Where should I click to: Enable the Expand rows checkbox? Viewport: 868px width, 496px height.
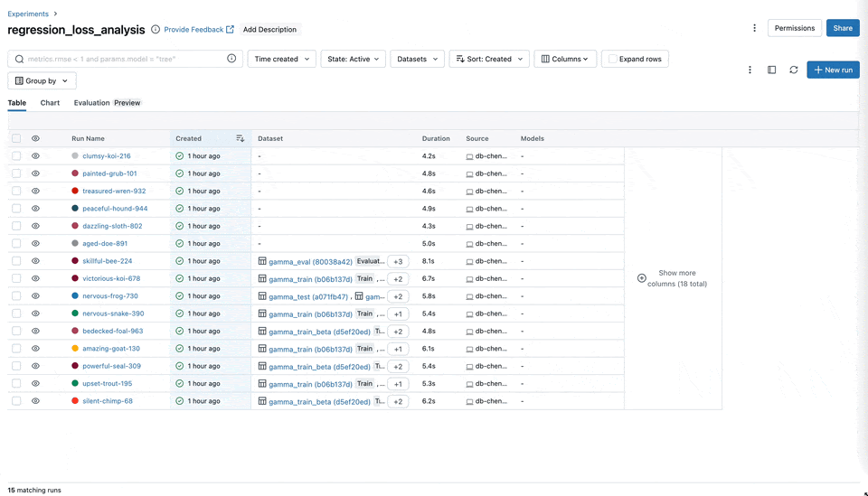[613, 59]
